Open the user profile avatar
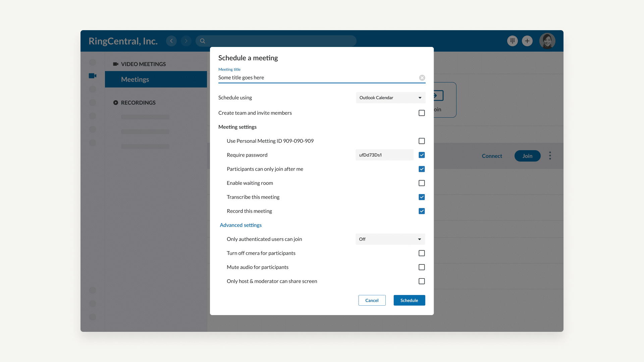644x362 pixels. coord(547,41)
